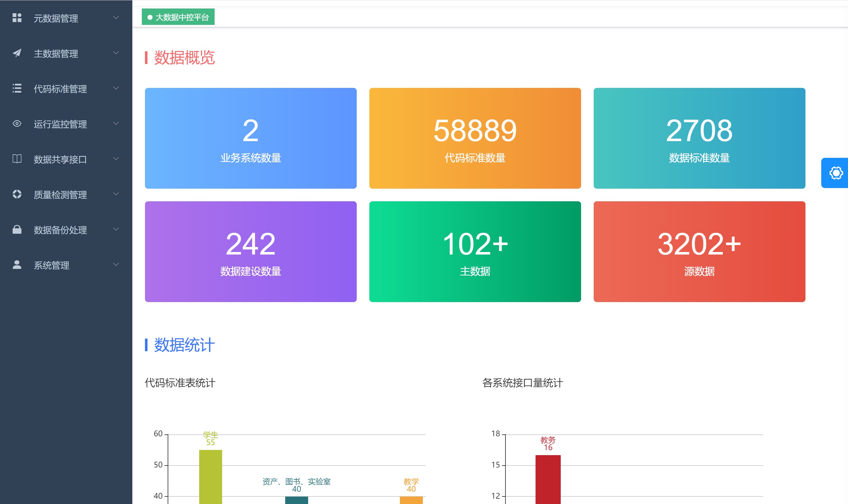Click the eye icon for 运行监控管理
Screen dimensions: 848x504
tap(17, 123)
